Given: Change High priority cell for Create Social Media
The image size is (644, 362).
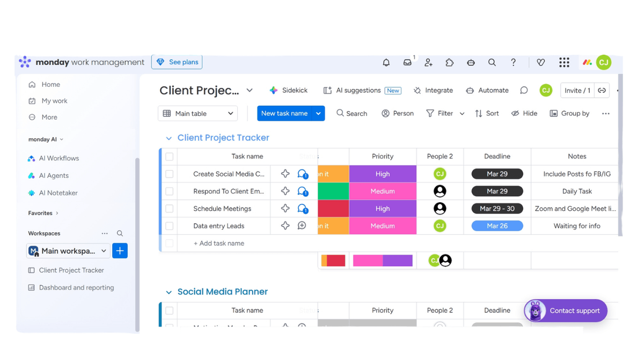Looking at the screenshot, I should coord(383,174).
